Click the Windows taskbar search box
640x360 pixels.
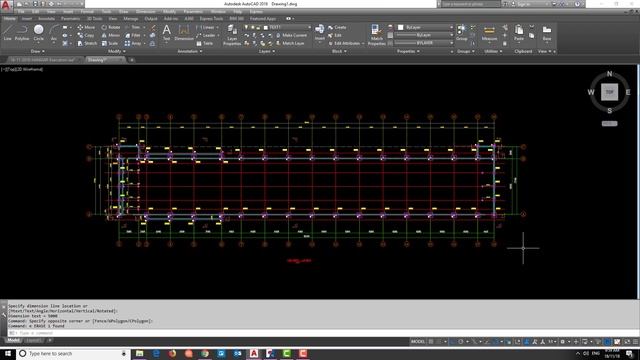[x=73, y=353]
